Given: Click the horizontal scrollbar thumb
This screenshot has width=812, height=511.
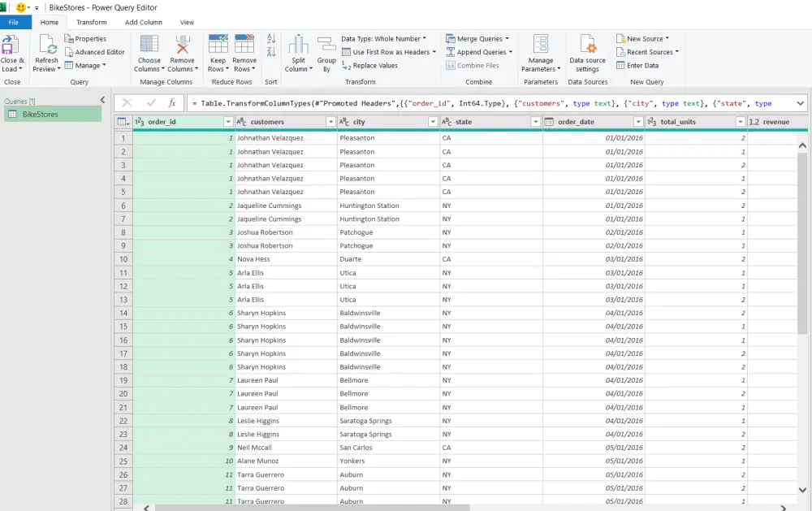Looking at the screenshot, I should [x=313, y=508].
